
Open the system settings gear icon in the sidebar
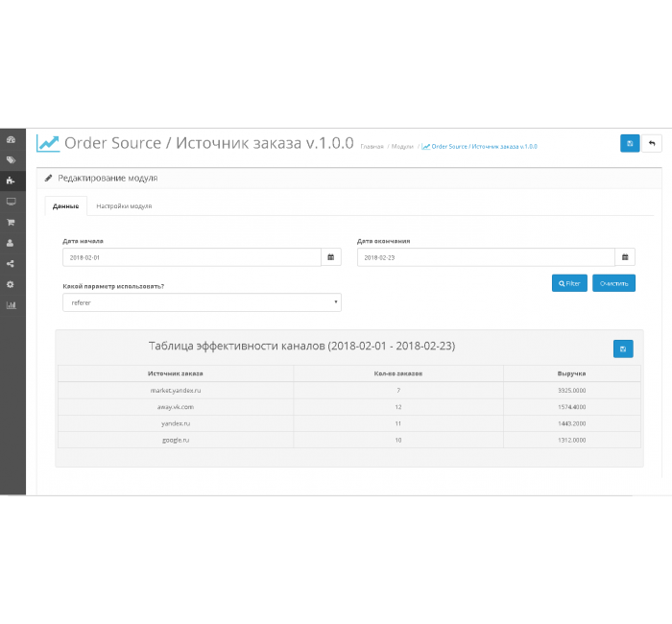point(11,284)
